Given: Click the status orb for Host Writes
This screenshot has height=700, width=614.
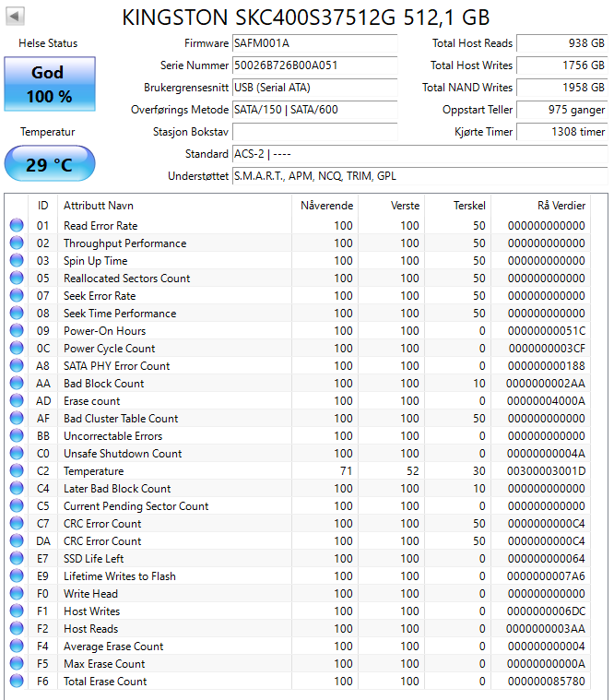Looking at the screenshot, I should tap(17, 611).
